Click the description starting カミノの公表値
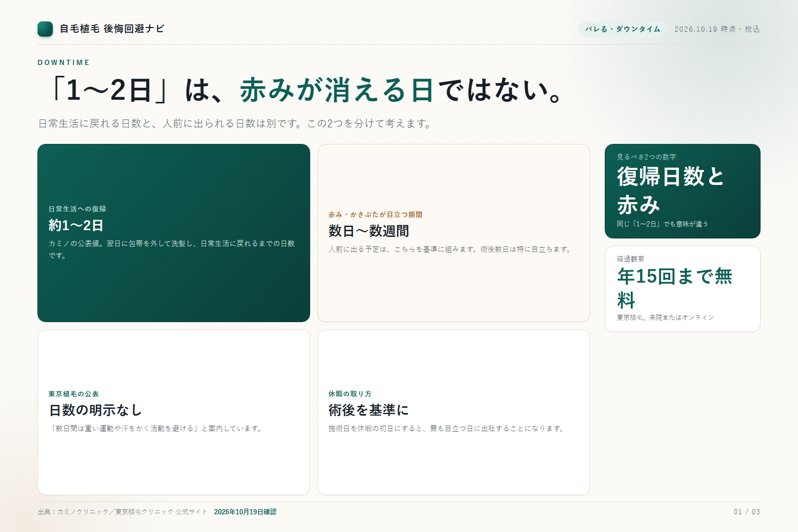The width and height of the screenshot is (798, 532). [x=172, y=249]
